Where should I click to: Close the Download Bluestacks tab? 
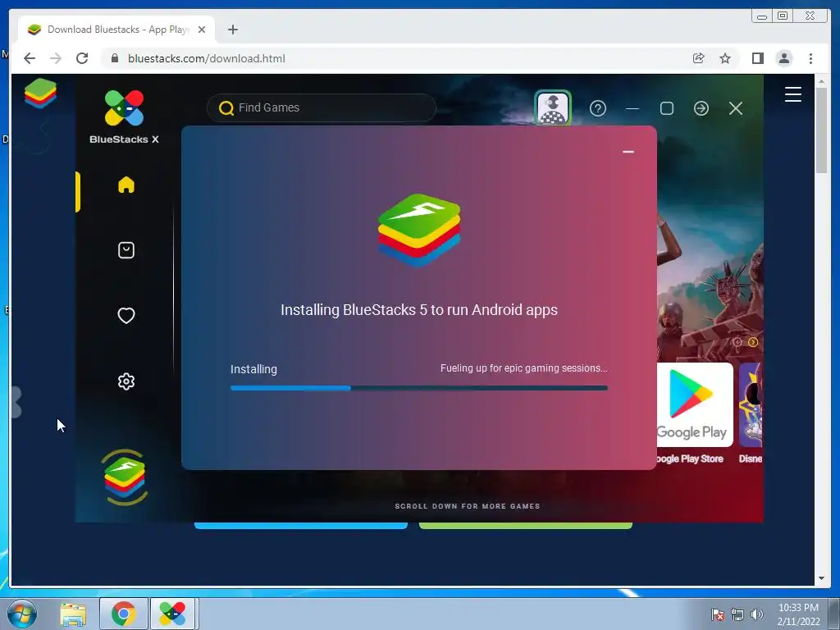coord(202,30)
